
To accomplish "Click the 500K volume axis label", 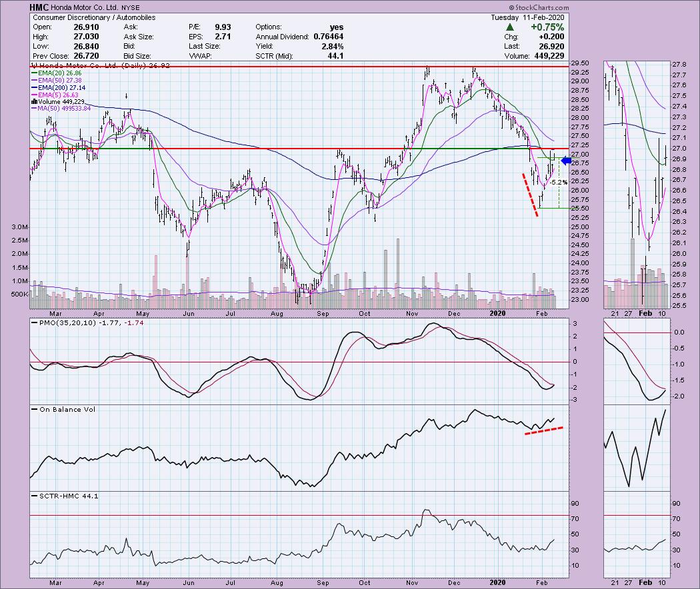I will click(19, 294).
